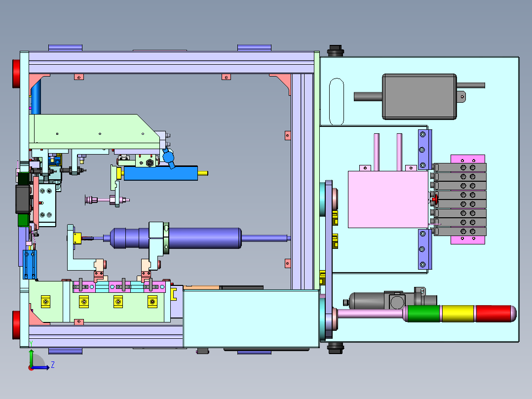Click the Y axis label of the triad
This screenshot has height=399, width=532.
pos(31,344)
